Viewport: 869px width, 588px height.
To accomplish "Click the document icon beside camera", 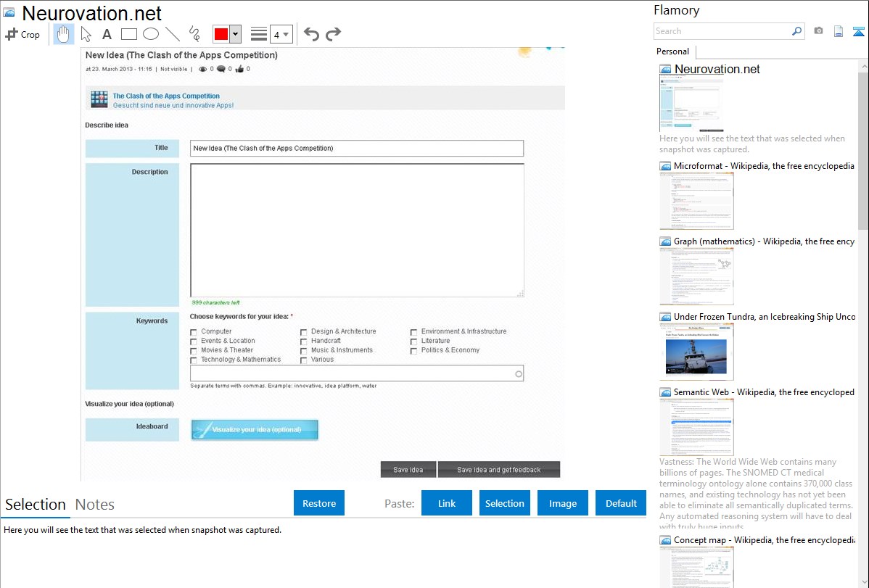I will click(839, 31).
